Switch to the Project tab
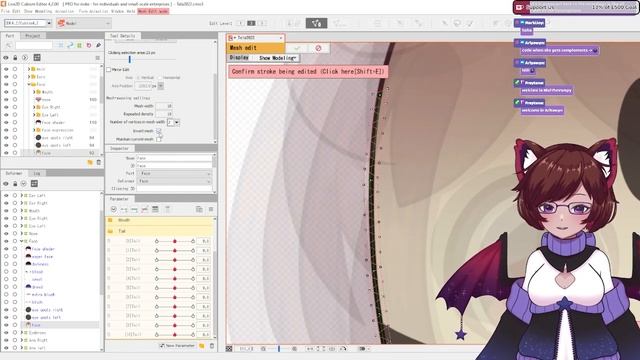 click(x=33, y=36)
